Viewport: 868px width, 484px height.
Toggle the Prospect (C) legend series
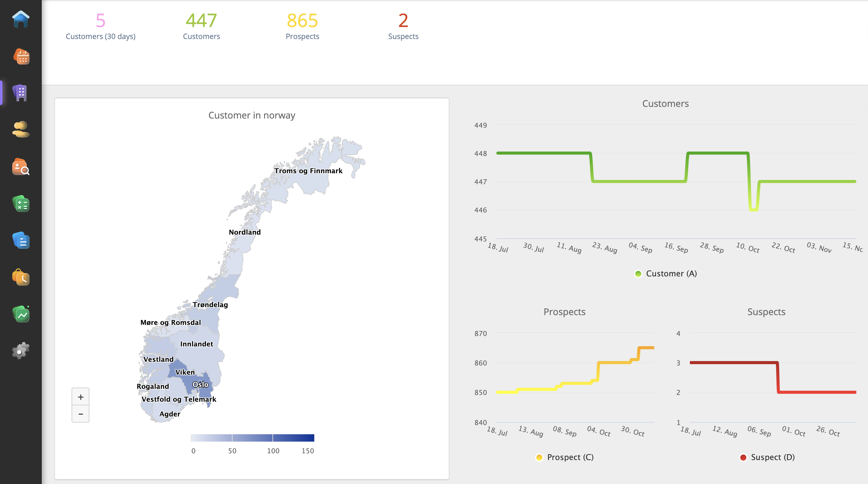[x=565, y=457]
